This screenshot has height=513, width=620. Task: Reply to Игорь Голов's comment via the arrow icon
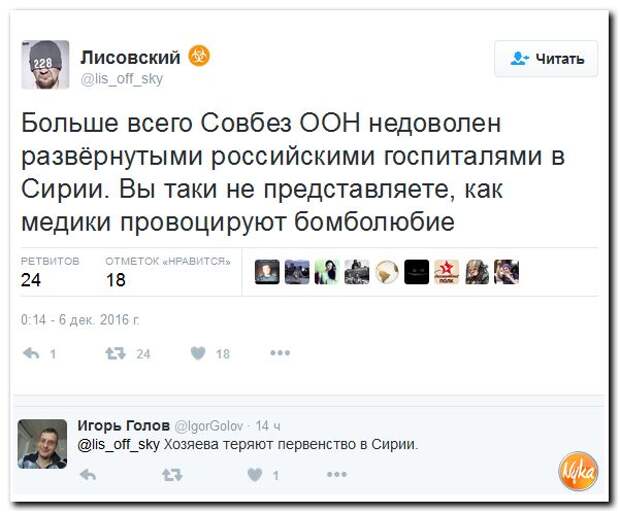[x=87, y=476]
